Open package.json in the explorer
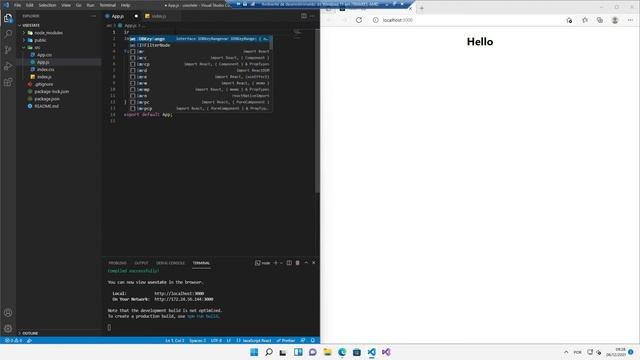Viewport: 640px width, 360px height. 47,99
